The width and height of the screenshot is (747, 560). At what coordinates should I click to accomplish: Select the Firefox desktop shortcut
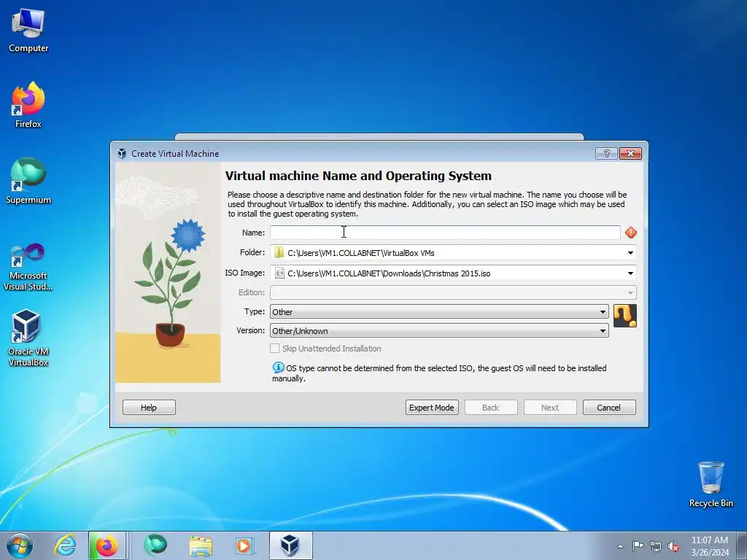pyautogui.click(x=28, y=105)
